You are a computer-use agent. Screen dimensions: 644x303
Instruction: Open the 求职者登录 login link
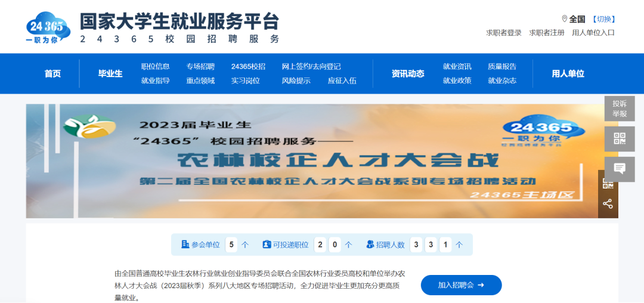click(504, 33)
